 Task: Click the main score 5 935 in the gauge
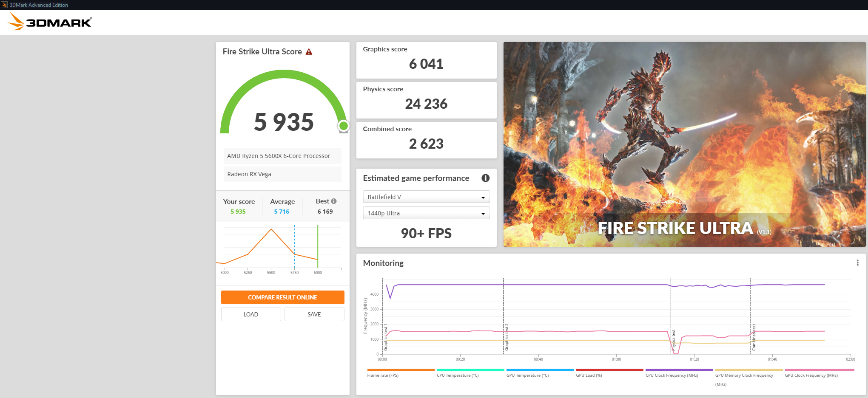[x=284, y=122]
